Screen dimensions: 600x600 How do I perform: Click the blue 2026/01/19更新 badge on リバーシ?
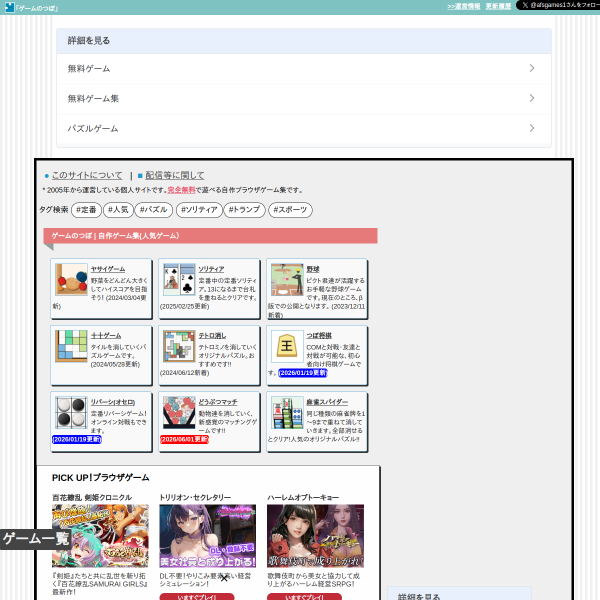(x=77, y=439)
